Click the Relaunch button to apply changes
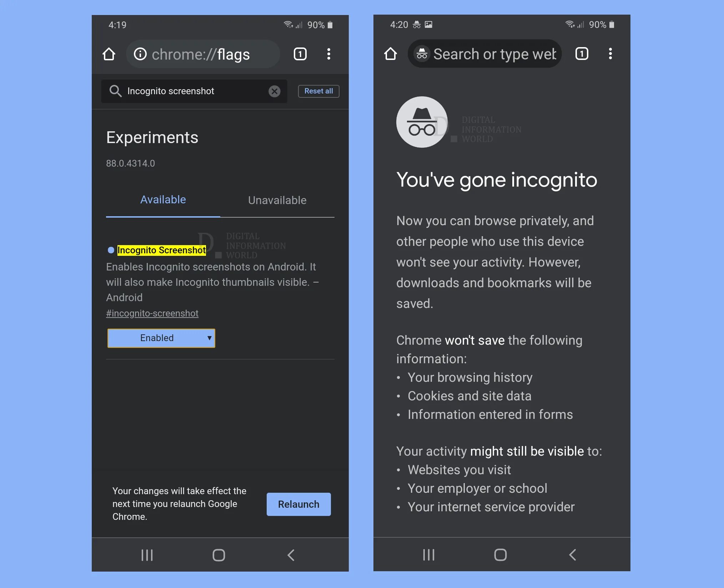The width and height of the screenshot is (724, 588). 298,504
